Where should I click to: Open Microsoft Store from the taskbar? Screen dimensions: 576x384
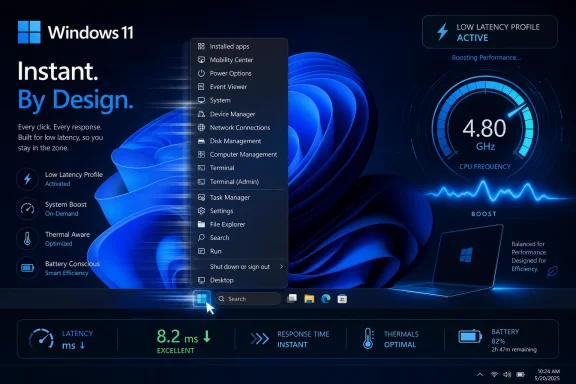click(342, 299)
